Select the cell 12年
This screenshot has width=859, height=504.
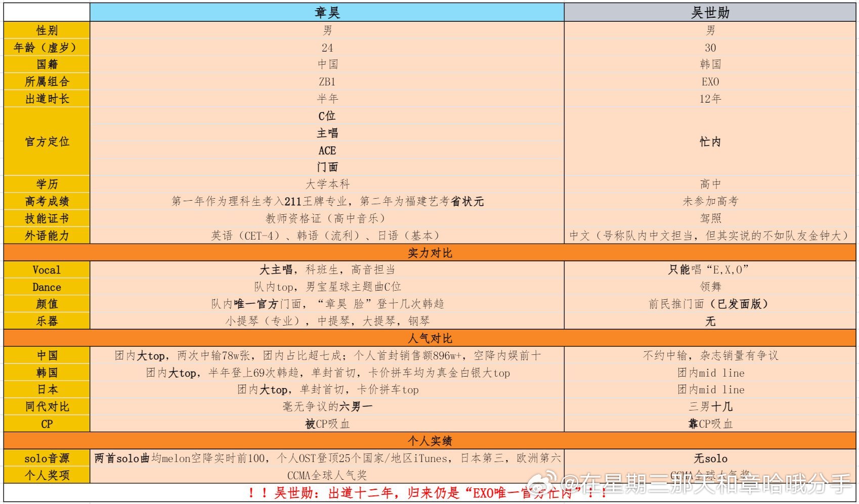pyautogui.click(x=710, y=99)
